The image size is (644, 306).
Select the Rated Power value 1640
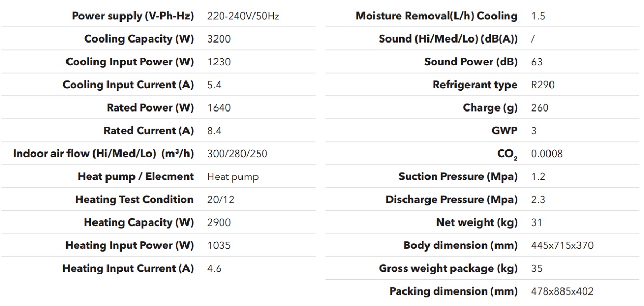coord(219,108)
